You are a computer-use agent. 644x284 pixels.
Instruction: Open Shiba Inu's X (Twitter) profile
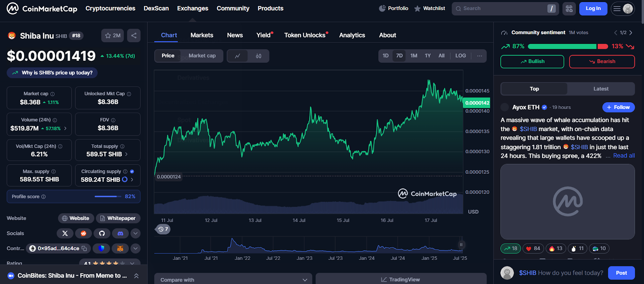(x=65, y=233)
